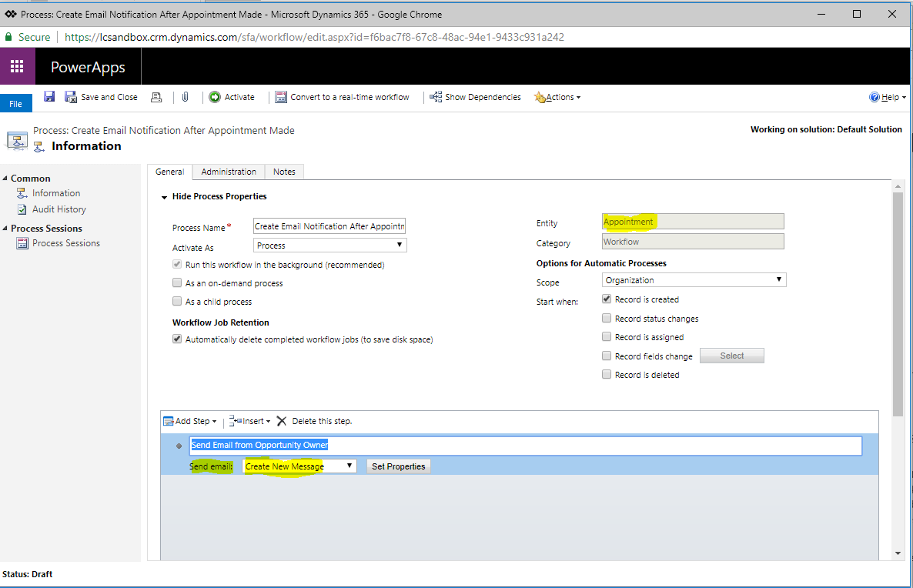Open the Activate As dropdown
The image size is (913, 588).
pos(329,243)
